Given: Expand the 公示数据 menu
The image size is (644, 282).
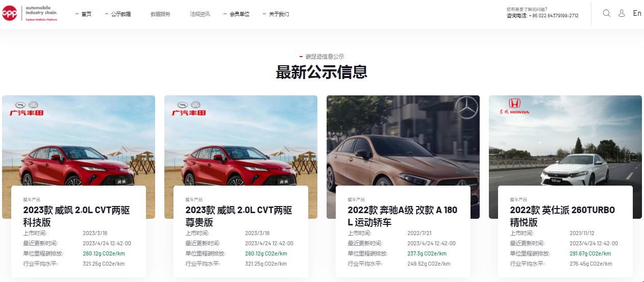Looking at the screenshot, I should click(121, 14).
